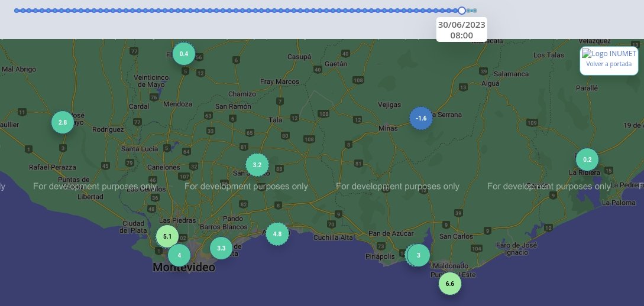Screen dimensions: 644x306
Task: Follow the Volver a portada link
Action: click(609, 64)
